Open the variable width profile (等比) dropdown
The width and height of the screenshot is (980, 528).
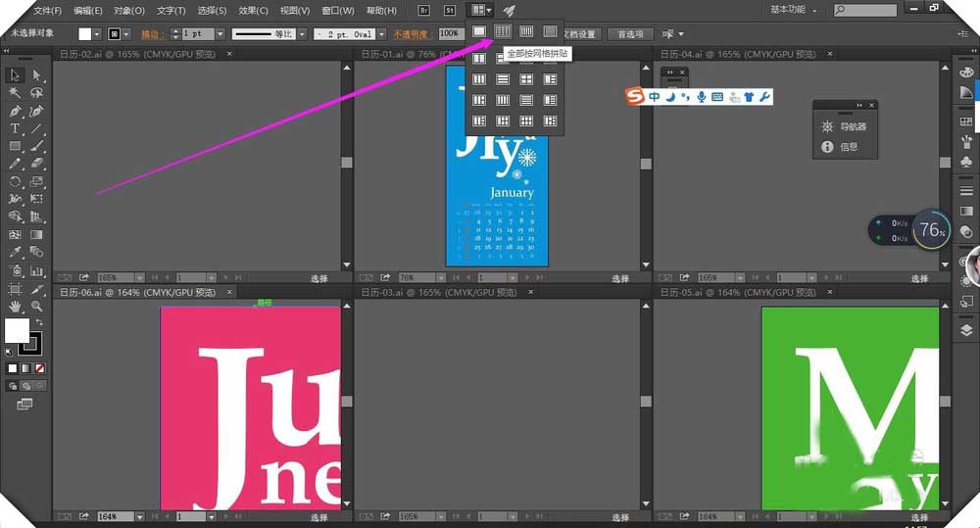pyautogui.click(x=301, y=34)
